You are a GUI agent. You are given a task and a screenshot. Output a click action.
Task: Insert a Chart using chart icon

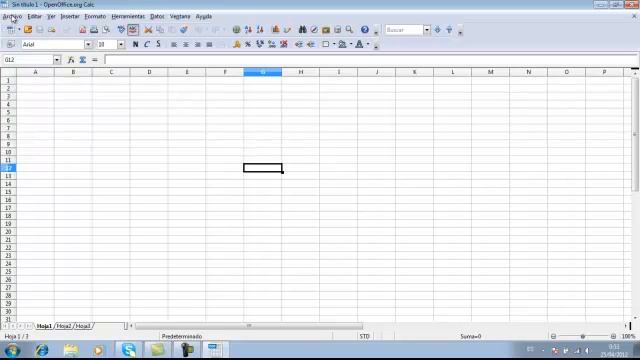click(x=276, y=30)
